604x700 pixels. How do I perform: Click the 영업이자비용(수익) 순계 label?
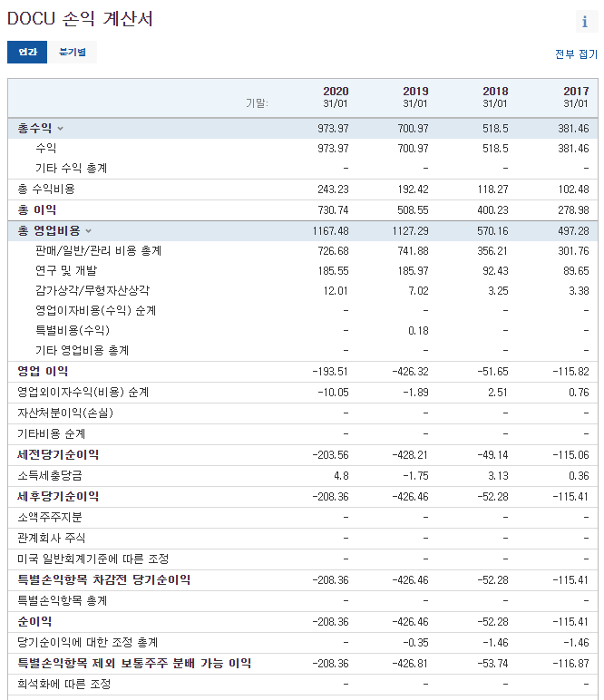pyautogui.click(x=95, y=311)
